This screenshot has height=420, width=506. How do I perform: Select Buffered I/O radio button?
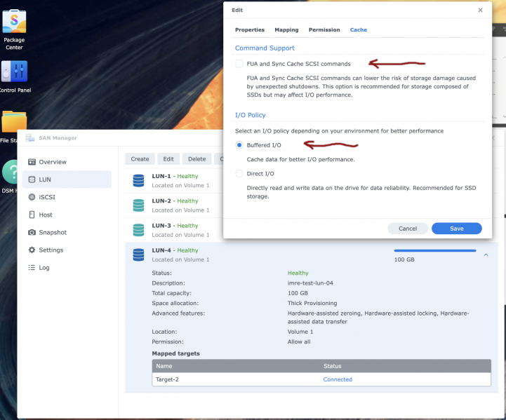point(239,145)
